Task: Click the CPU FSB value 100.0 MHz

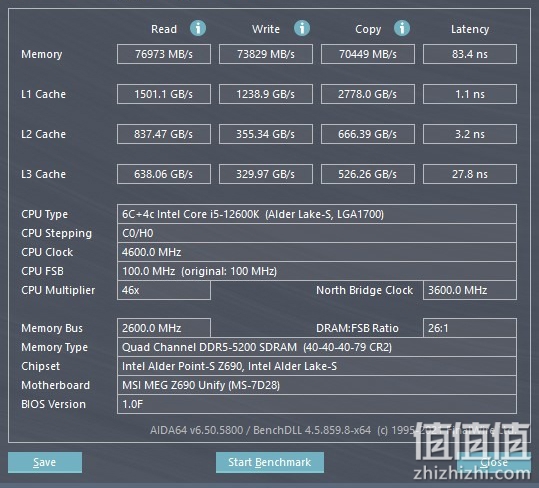Action: (x=317, y=271)
